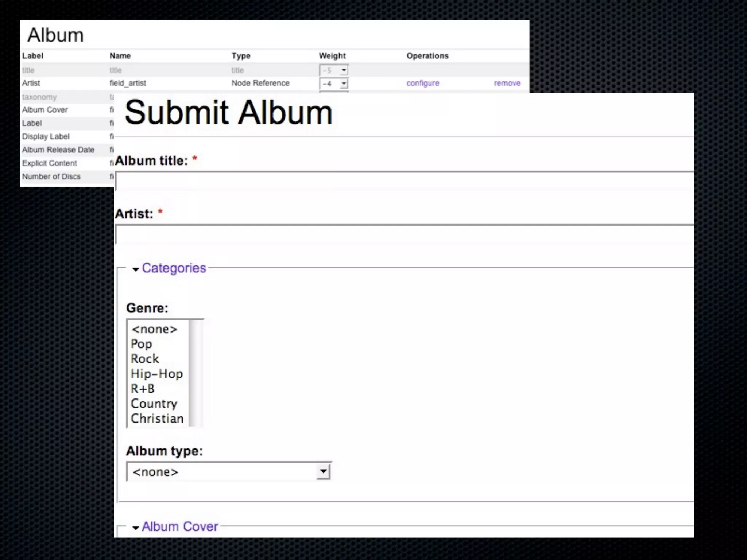Screen dimensions: 747x560
Task: Click inside the Album title text field
Action: (401, 182)
